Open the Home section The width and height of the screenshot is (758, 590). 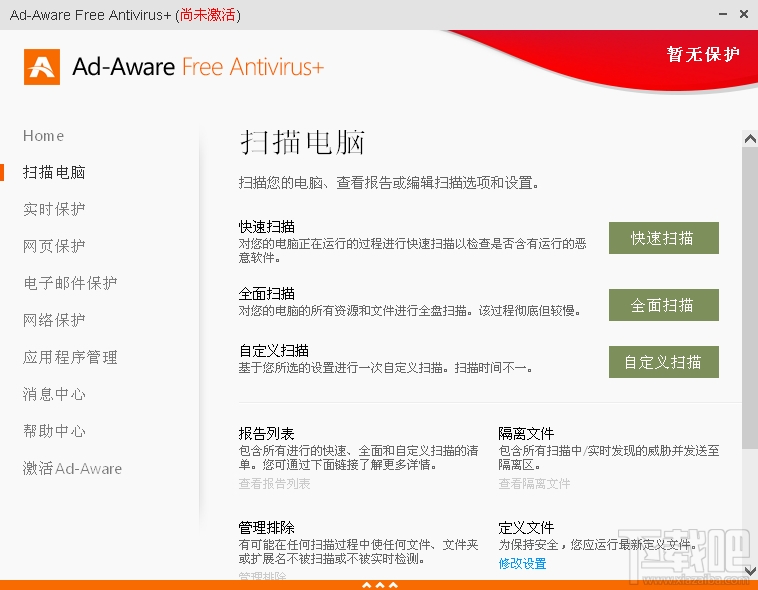tap(44, 136)
